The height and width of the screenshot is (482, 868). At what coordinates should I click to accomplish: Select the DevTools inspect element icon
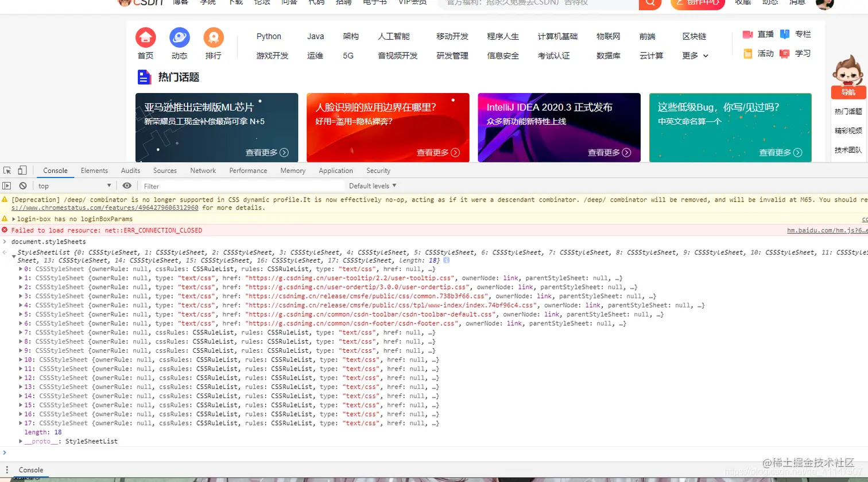coord(7,171)
